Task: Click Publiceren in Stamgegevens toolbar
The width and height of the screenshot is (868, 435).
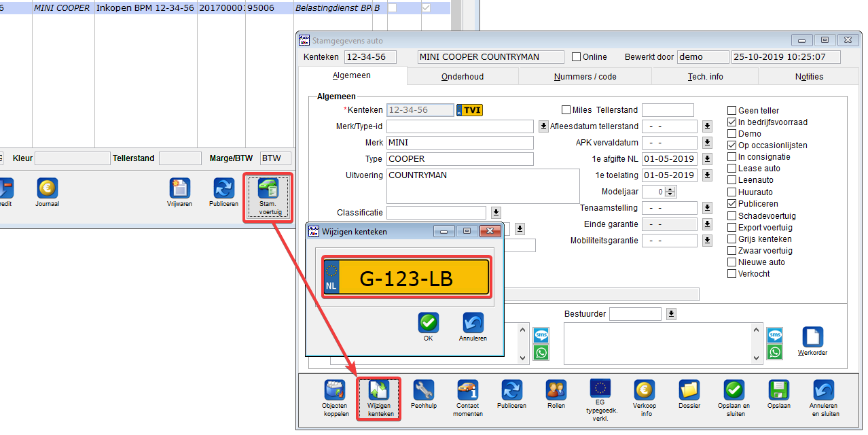Action: 511,396
